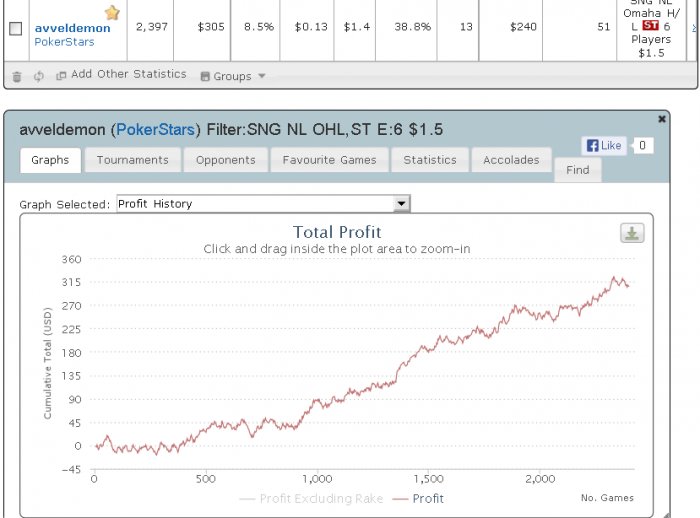Click the gold star next to avveldemon

[x=112, y=12]
